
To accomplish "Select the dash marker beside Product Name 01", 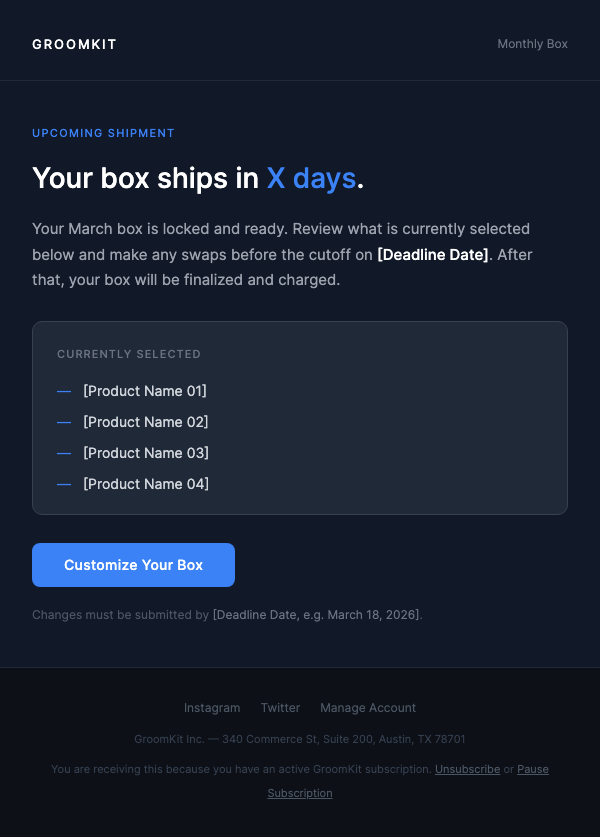I will point(64,391).
